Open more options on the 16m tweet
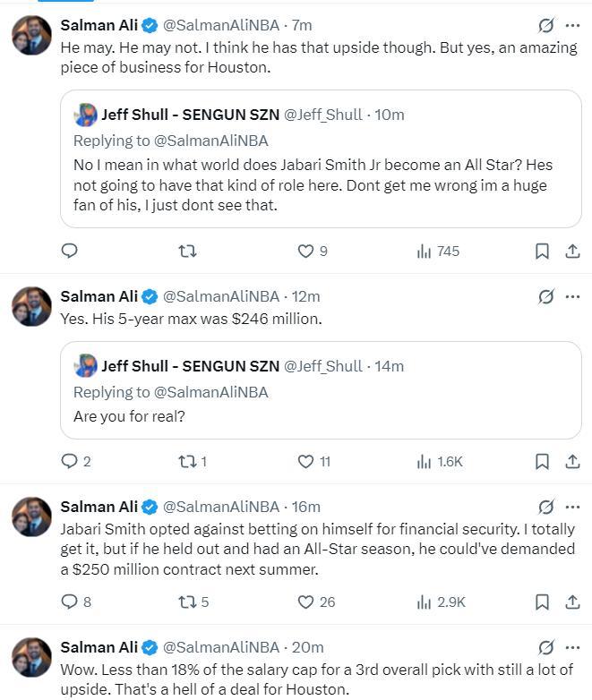Viewport: 592px width, 700px height. coord(572,507)
